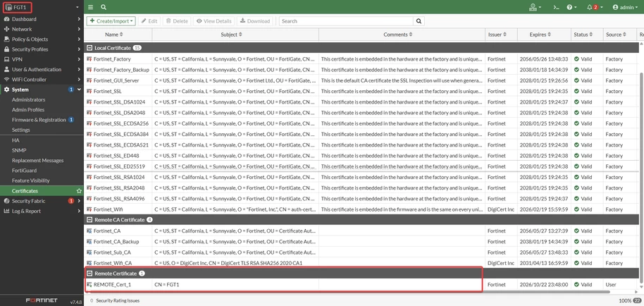Open the Create/Import dropdown button
644x306 pixels.
pos(111,21)
